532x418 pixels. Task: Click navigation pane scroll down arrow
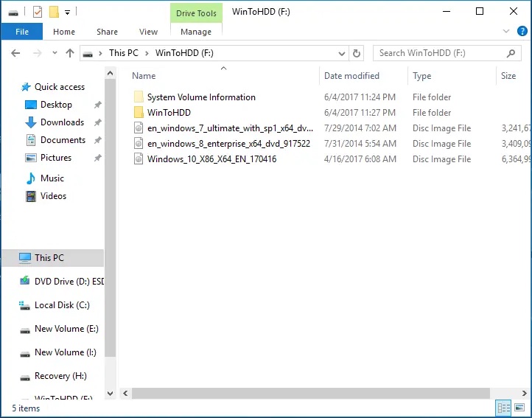(110, 394)
